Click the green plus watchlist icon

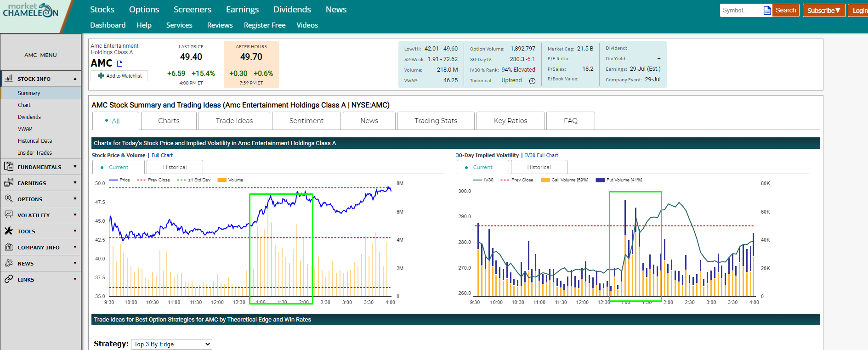point(101,76)
